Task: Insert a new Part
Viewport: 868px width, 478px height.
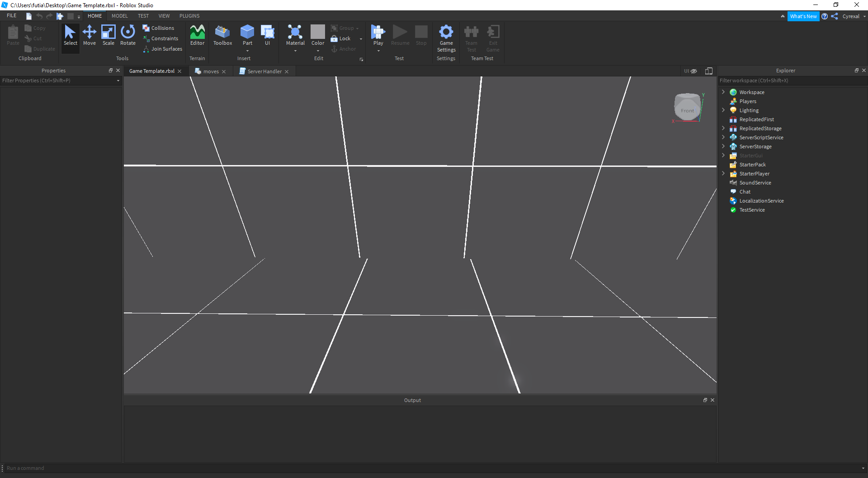Action: click(247, 33)
